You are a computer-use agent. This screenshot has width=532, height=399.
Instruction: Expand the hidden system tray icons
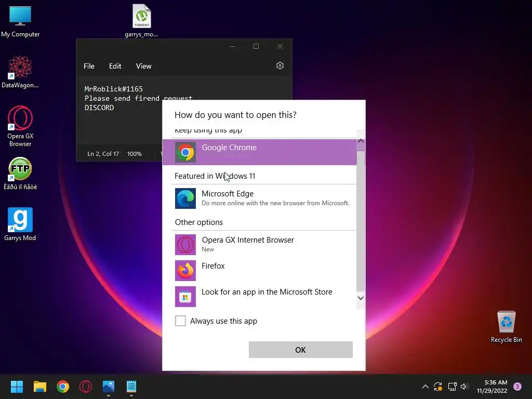pos(425,387)
